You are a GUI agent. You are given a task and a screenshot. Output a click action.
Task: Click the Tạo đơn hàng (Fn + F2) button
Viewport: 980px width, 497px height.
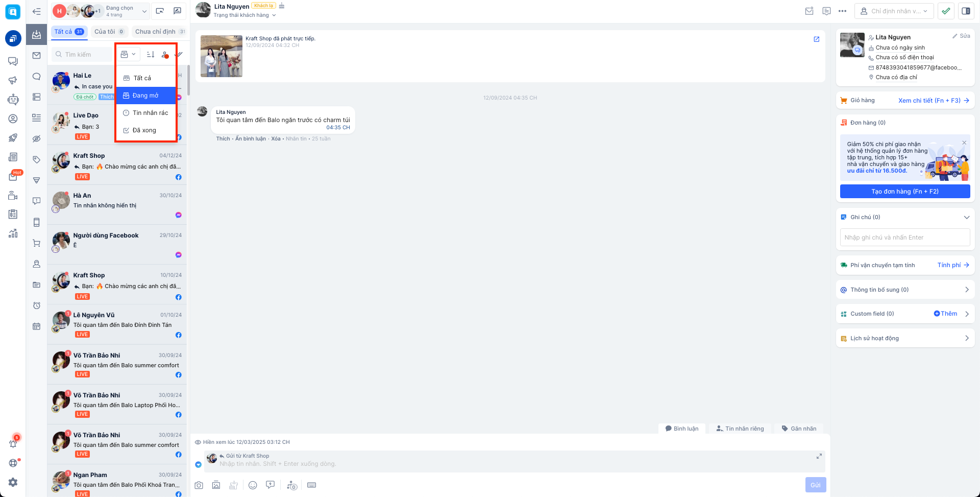pos(905,192)
